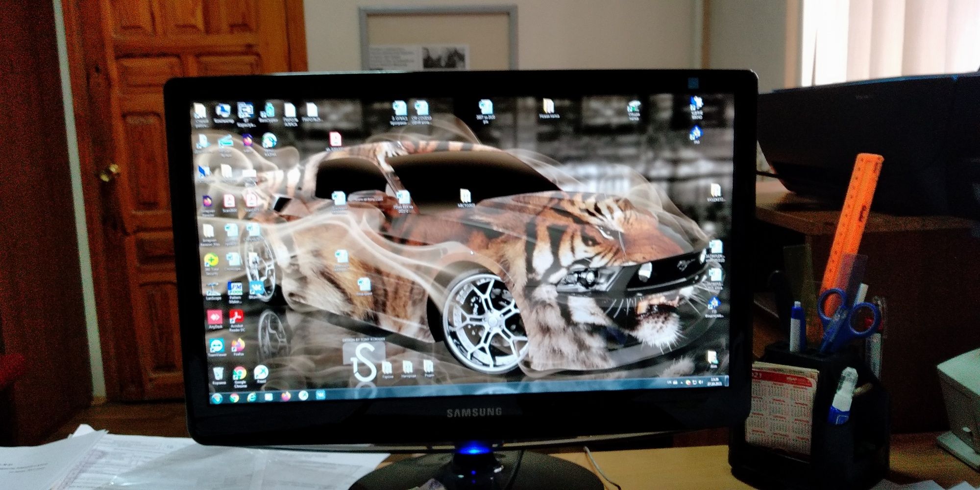Viewport: 980px width, 490px height.
Task: Open the Scan2020 PDF desktop file
Action: pos(229,202)
